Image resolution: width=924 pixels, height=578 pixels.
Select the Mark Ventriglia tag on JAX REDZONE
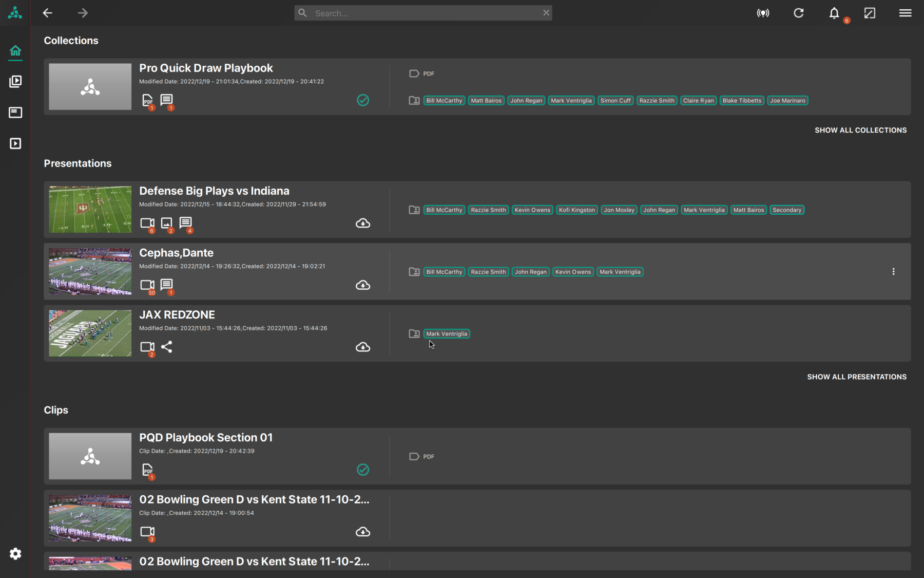coord(447,333)
